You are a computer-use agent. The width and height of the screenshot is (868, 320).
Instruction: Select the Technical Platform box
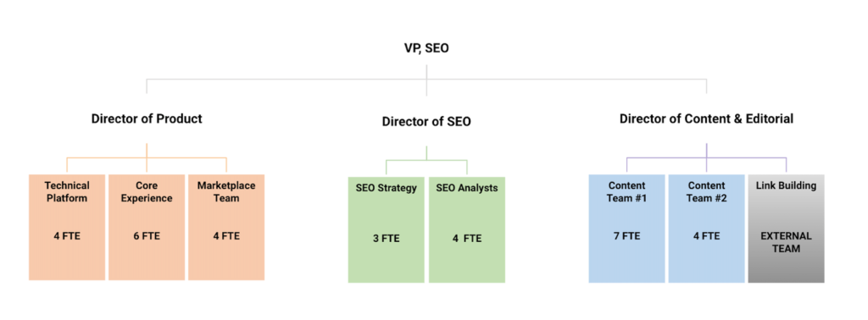[x=67, y=227]
